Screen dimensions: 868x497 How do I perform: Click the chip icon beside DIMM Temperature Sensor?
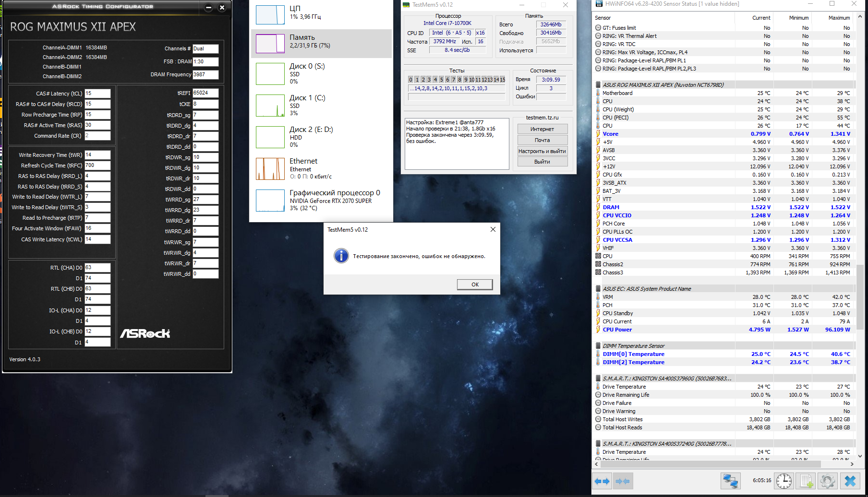pyautogui.click(x=598, y=346)
